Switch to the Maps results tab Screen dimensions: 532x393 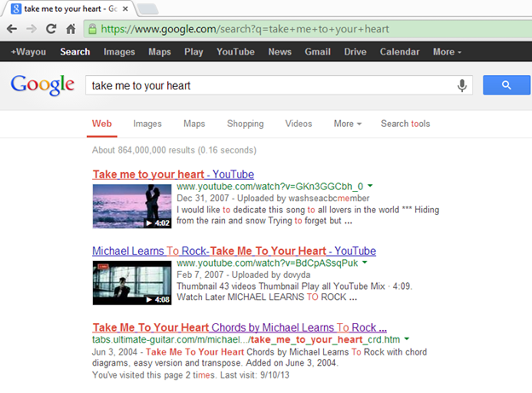(194, 124)
